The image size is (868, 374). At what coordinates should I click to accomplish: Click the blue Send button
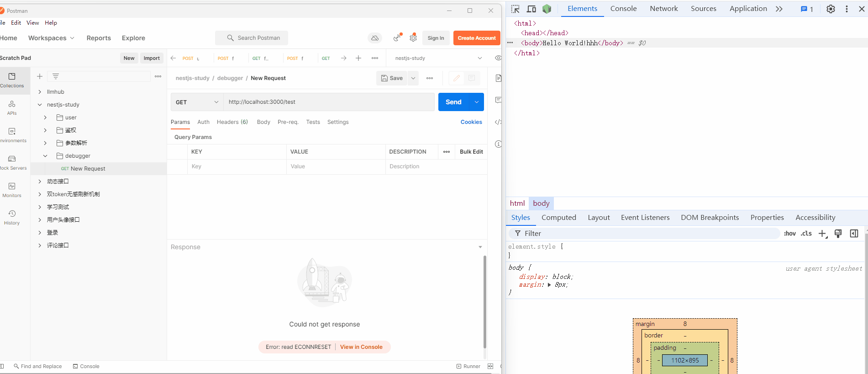coord(454,102)
